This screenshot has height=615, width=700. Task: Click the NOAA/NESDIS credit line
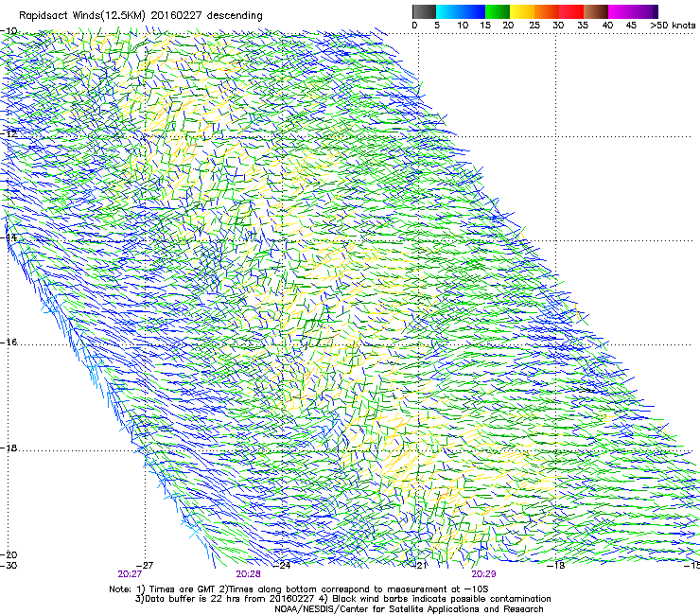coord(409,609)
